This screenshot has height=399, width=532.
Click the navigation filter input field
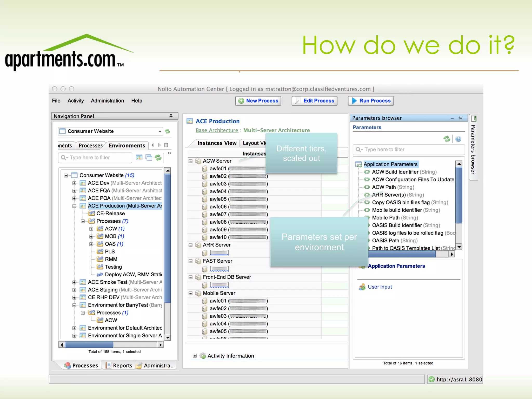pyautogui.click(x=95, y=158)
